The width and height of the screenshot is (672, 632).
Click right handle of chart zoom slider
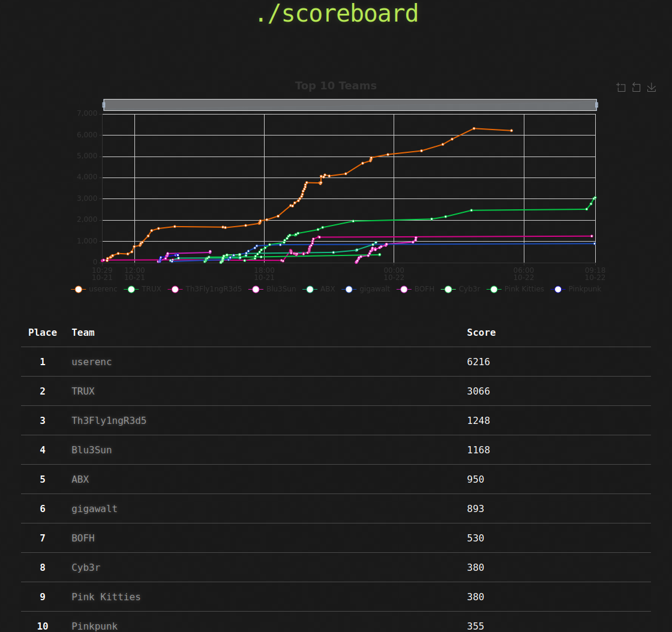[x=596, y=105]
